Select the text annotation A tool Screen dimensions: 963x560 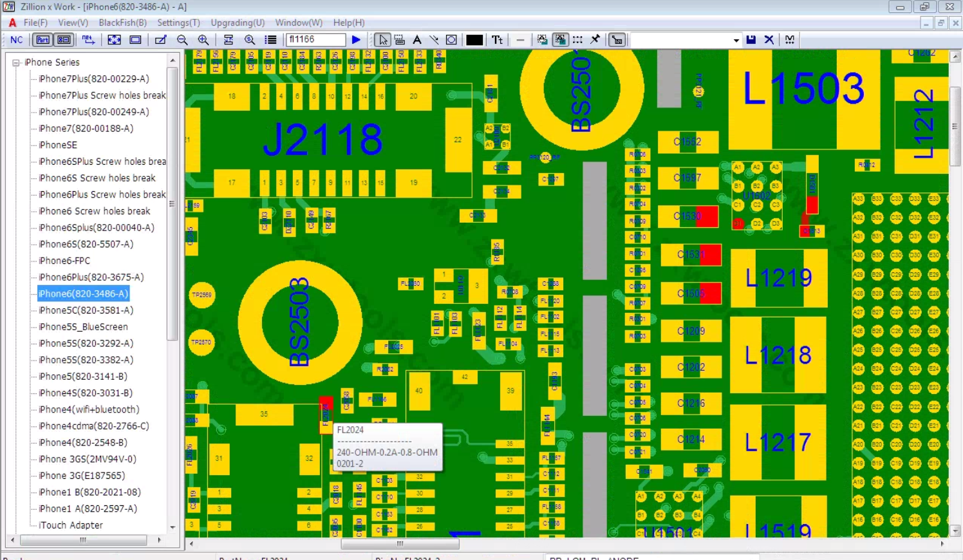point(417,40)
